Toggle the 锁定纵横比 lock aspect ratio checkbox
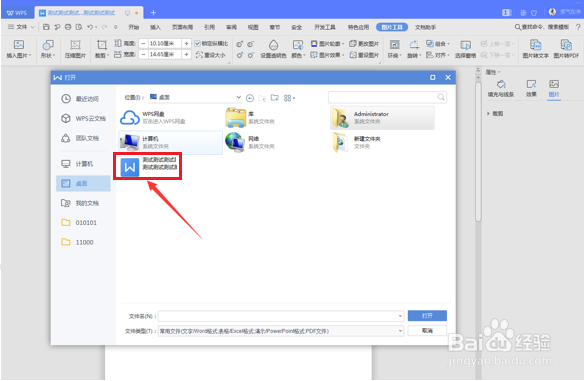The width and height of the screenshot is (584, 381). coord(197,44)
